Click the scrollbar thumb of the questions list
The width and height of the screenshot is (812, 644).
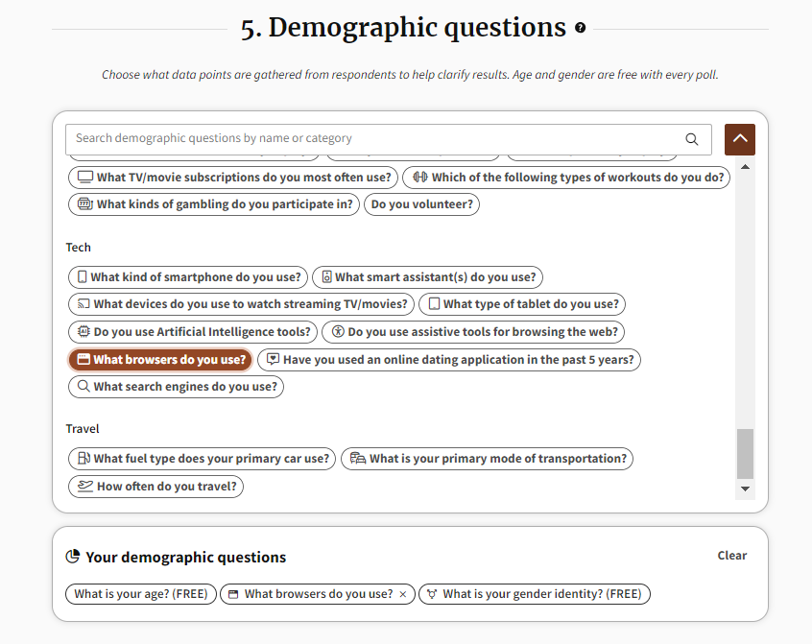pyautogui.click(x=745, y=454)
